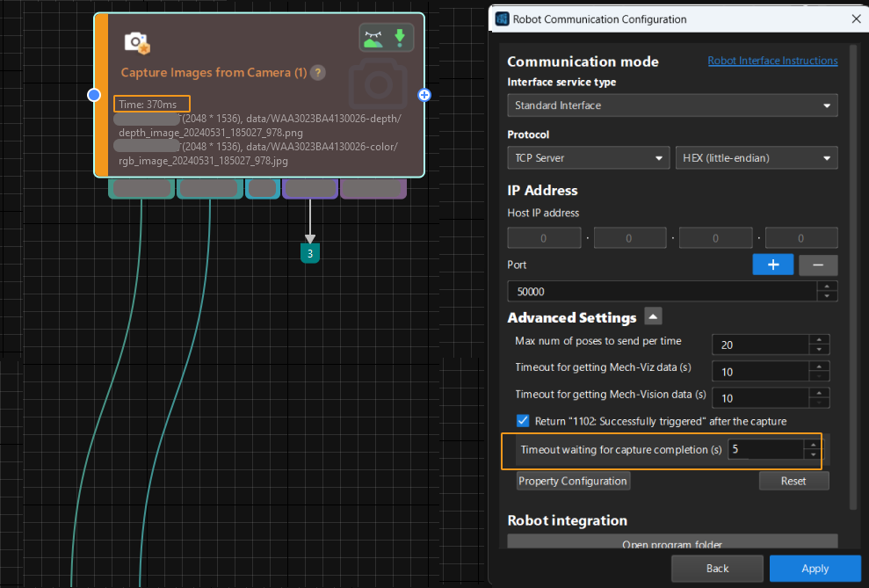Click the Property Configuration button
This screenshot has height=588, width=869.
573,481
